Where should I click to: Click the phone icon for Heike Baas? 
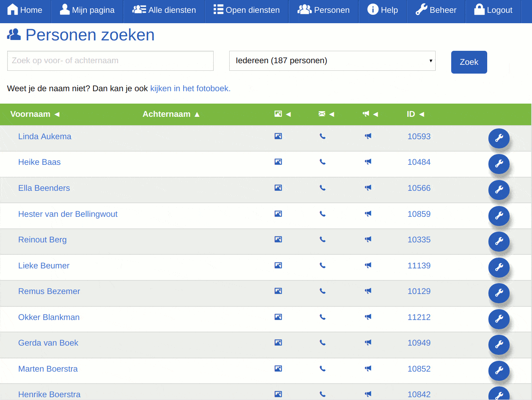tap(322, 162)
